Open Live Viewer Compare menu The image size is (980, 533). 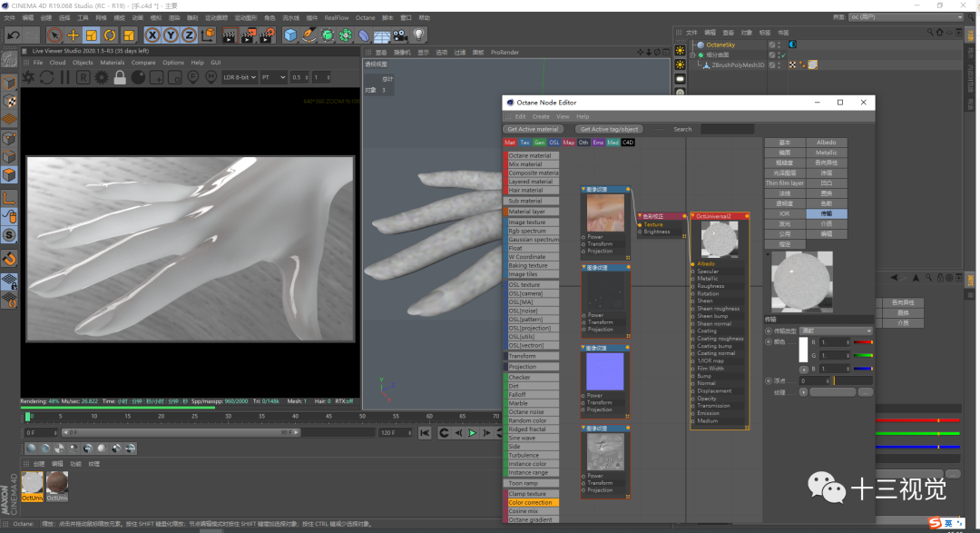pos(143,63)
